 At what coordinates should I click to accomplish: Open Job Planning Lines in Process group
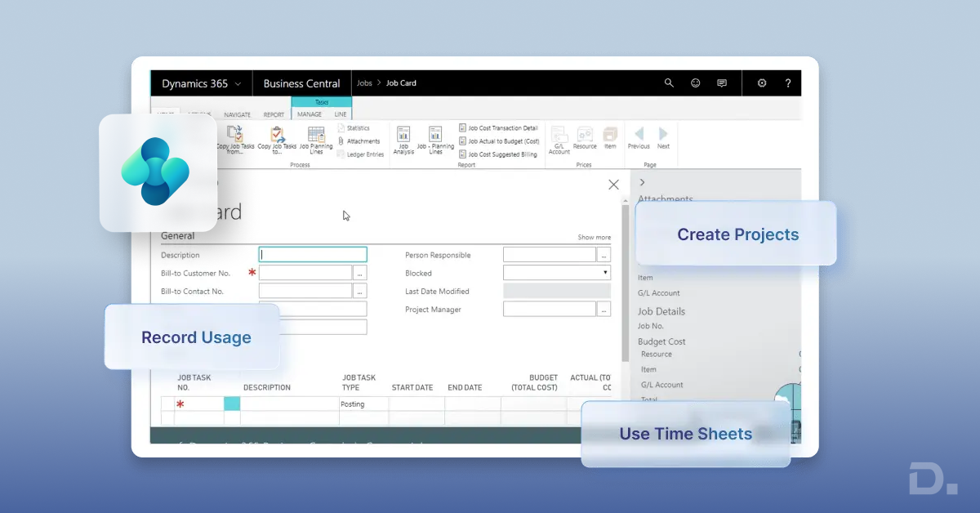pos(316,140)
